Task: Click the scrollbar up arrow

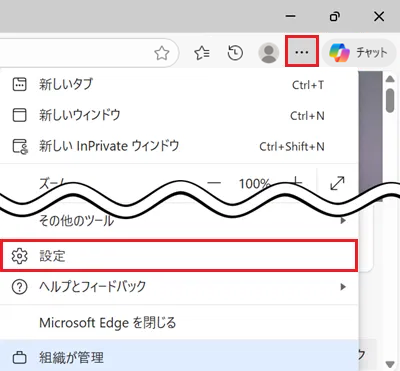Action: click(x=390, y=79)
